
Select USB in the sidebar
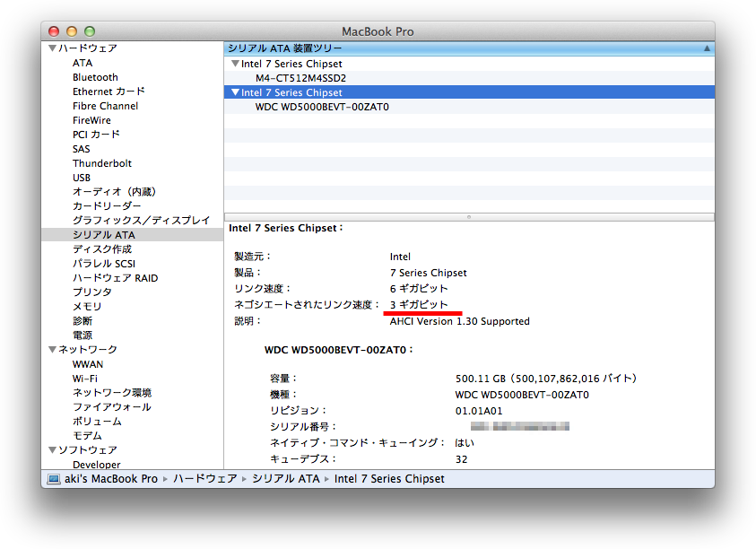tap(82, 178)
